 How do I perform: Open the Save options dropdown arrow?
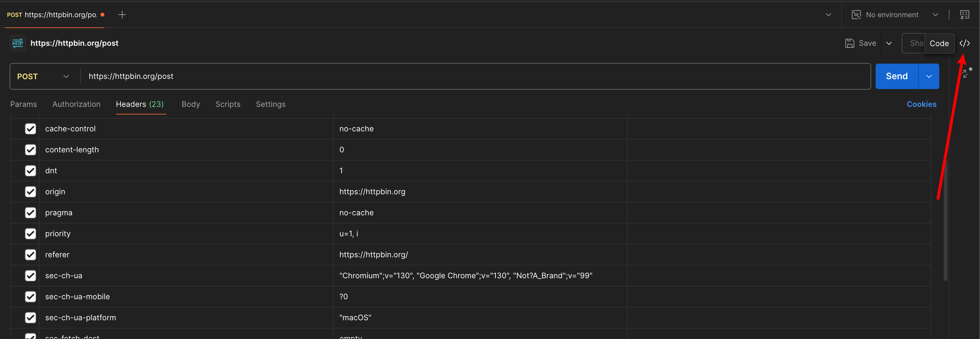point(889,43)
